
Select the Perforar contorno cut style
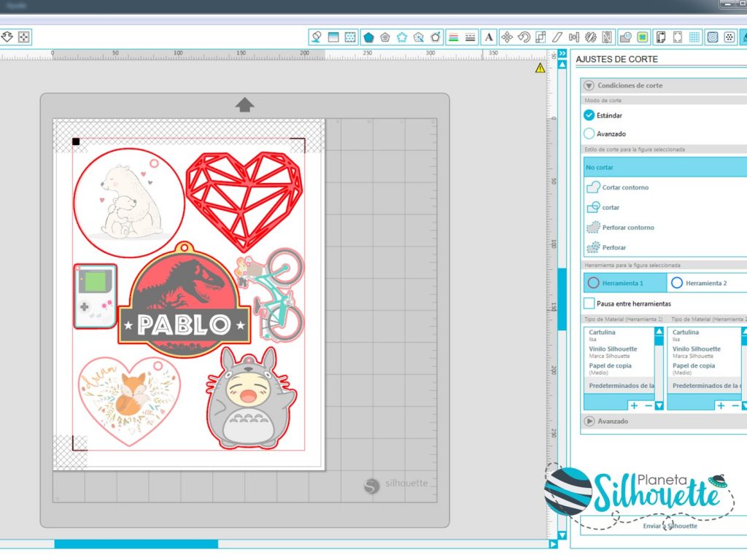tap(665, 227)
